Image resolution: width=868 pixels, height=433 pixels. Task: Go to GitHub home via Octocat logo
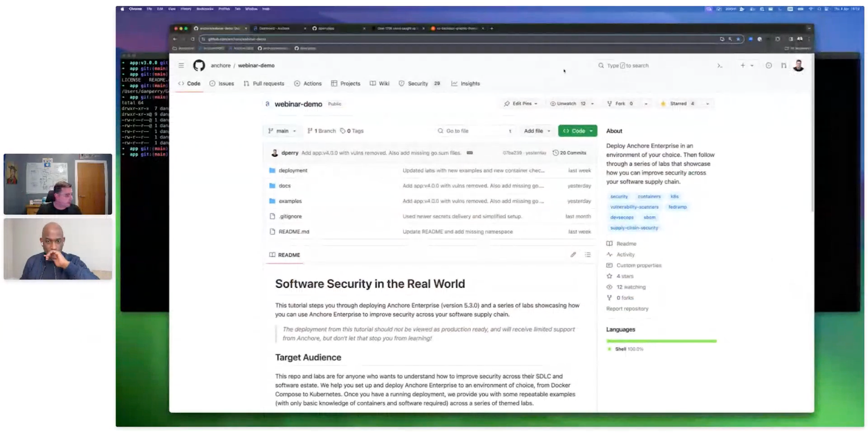coord(199,66)
